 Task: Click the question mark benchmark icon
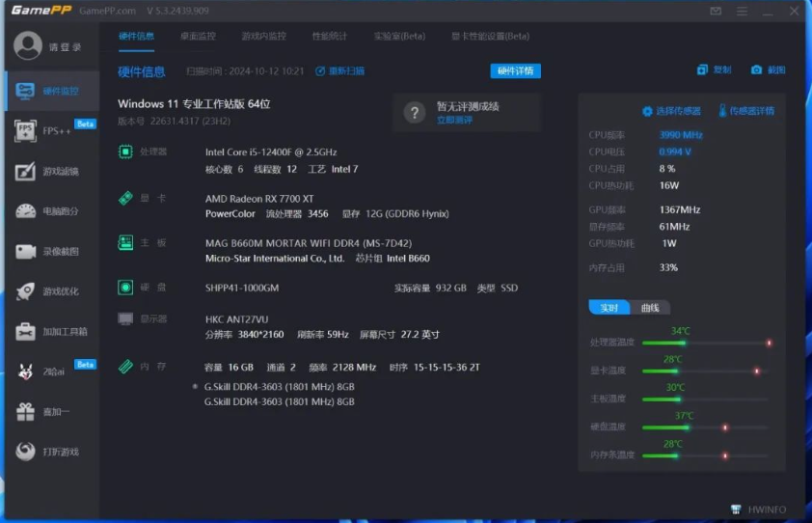pyautogui.click(x=415, y=113)
